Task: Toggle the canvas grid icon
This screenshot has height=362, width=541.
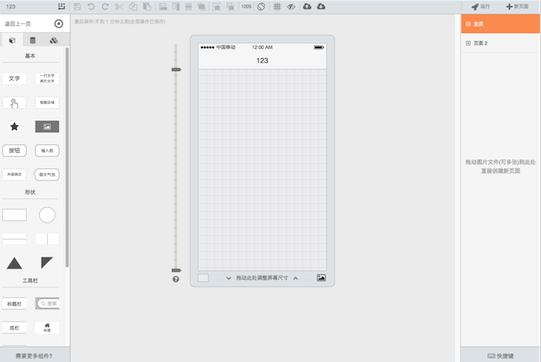Action: [x=277, y=7]
